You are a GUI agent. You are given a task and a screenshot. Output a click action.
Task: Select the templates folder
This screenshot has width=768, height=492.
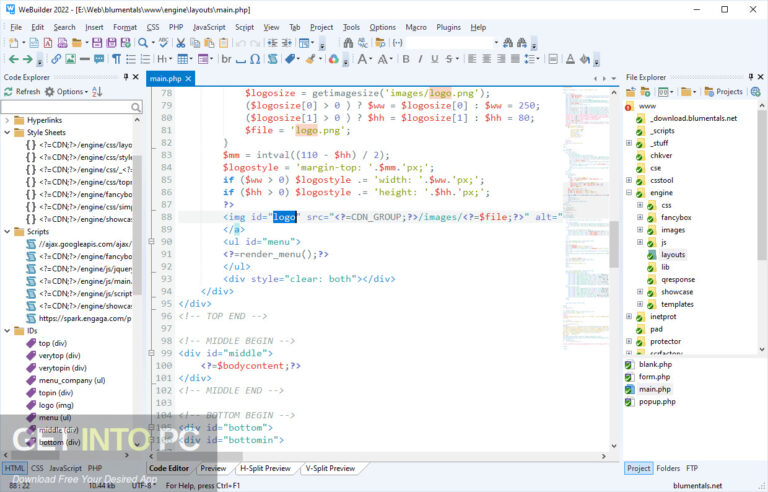[677, 304]
